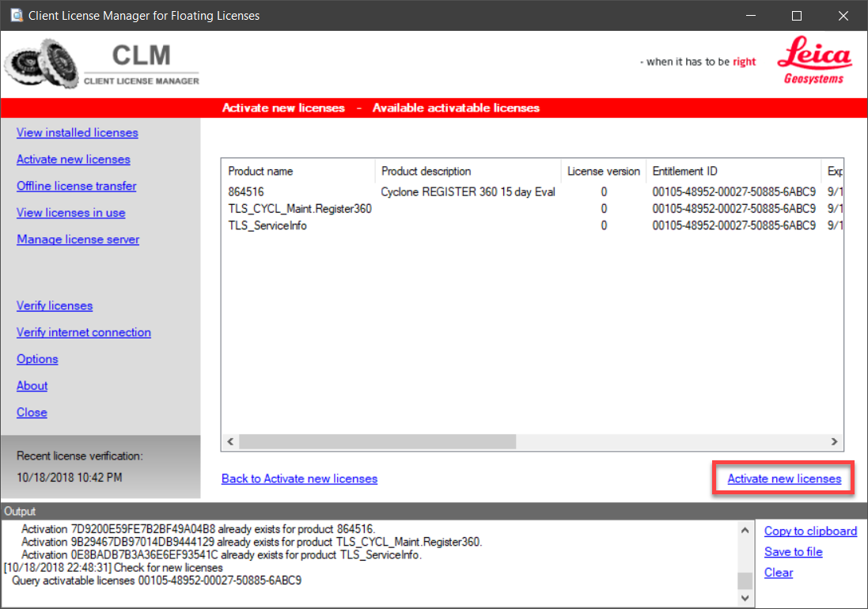868x609 pixels.
Task: Open Manage license server
Action: pos(78,239)
